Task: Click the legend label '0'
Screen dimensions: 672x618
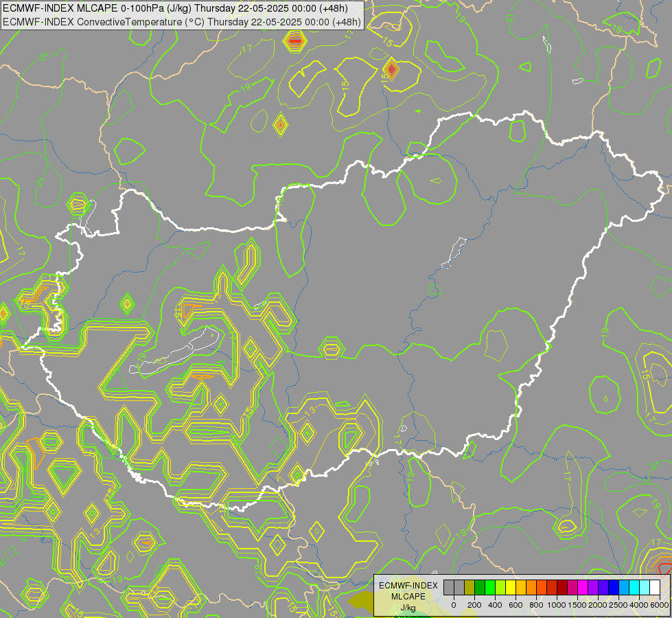Action: click(x=454, y=605)
